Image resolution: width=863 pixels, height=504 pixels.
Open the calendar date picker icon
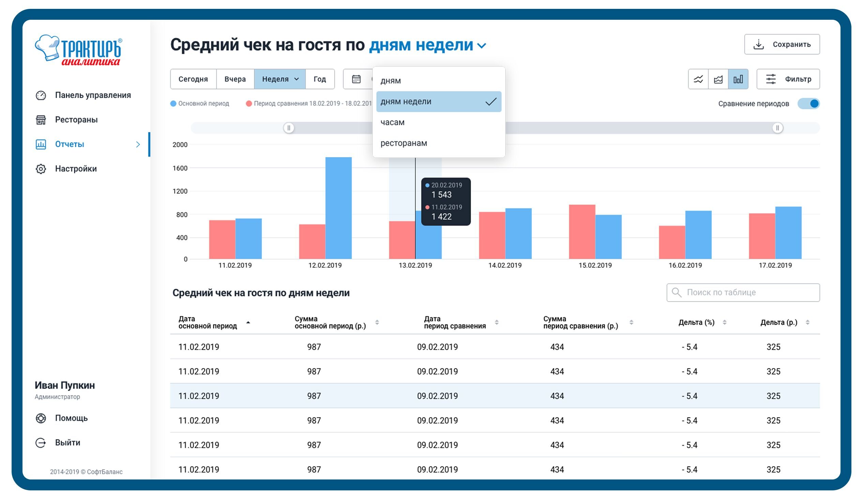[x=356, y=79]
